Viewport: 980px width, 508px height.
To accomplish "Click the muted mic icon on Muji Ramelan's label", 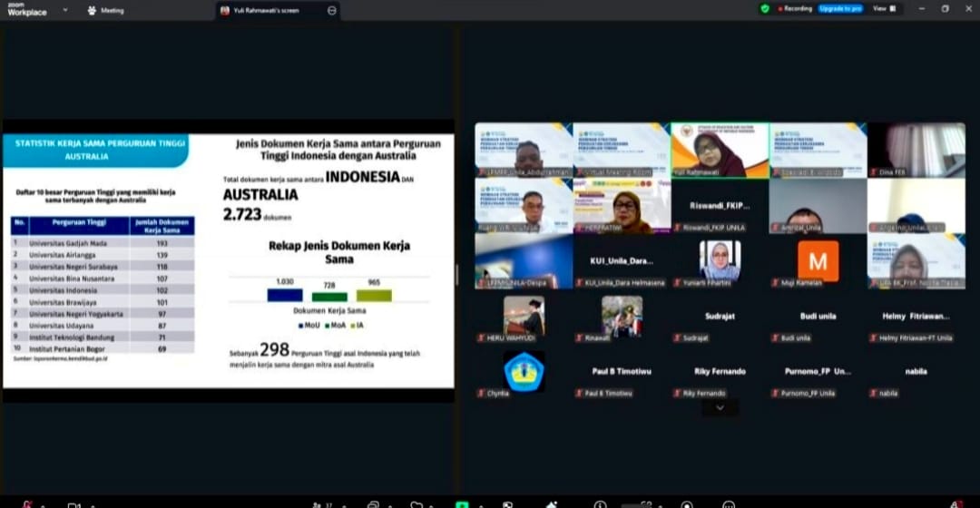I will pyautogui.click(x=776, y=283).
